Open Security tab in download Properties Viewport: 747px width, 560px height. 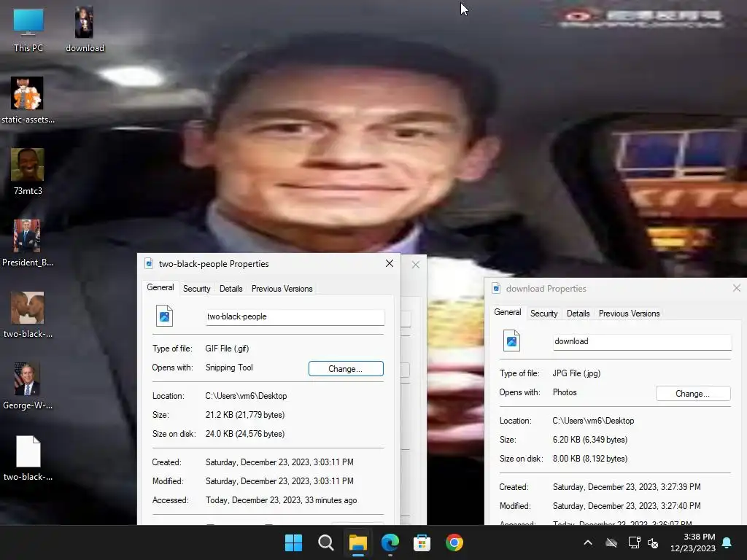click(544, 314)
